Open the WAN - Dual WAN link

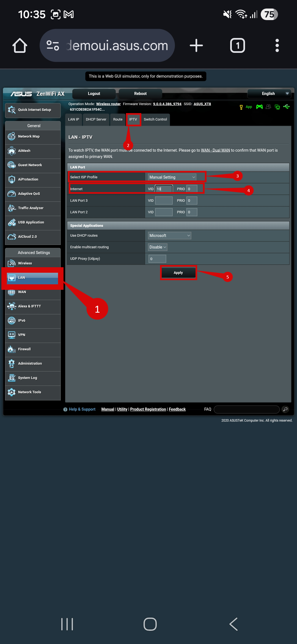coord(215,150)
